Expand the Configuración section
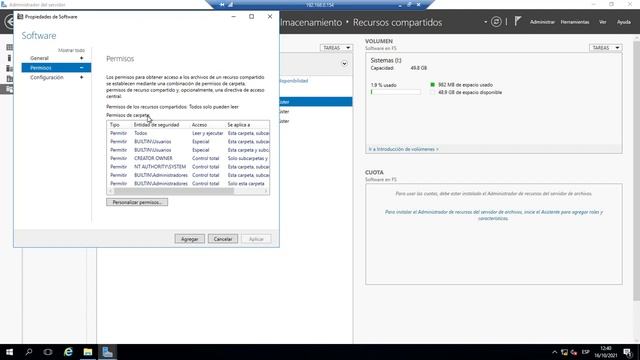Screen dimensions: 640x360 point(82,77)
